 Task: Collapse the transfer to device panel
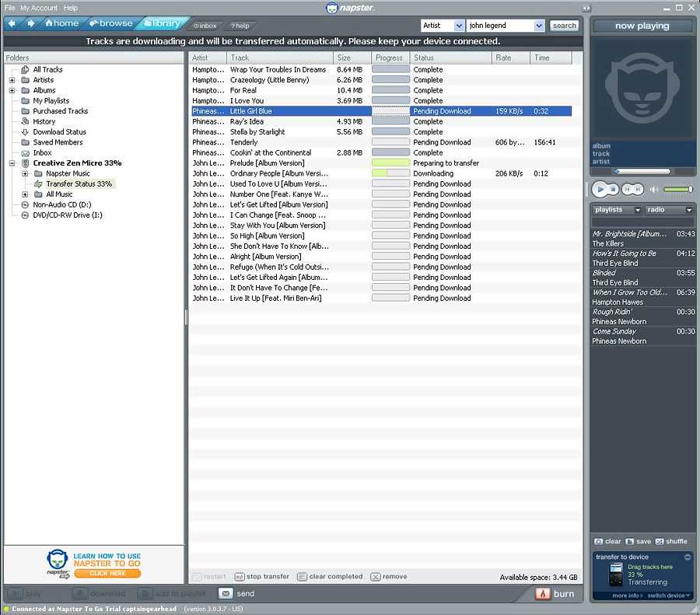coord(688,557)
